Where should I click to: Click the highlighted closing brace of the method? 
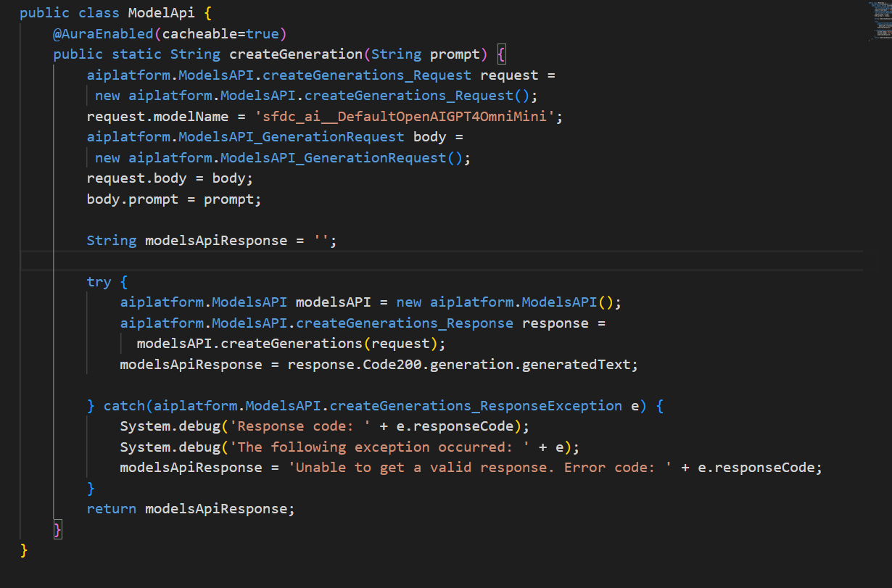(x=58, y=529)
